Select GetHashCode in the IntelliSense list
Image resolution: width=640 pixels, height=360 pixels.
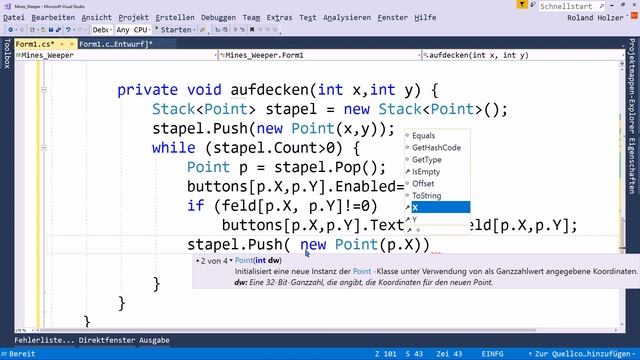point(437,148)
